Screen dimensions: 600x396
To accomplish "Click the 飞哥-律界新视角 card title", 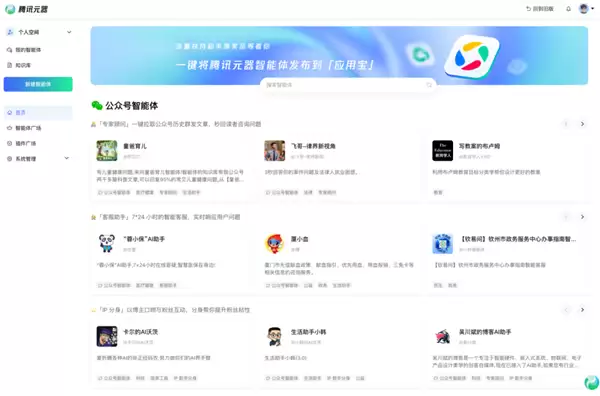I will click(x=313, y=146).
